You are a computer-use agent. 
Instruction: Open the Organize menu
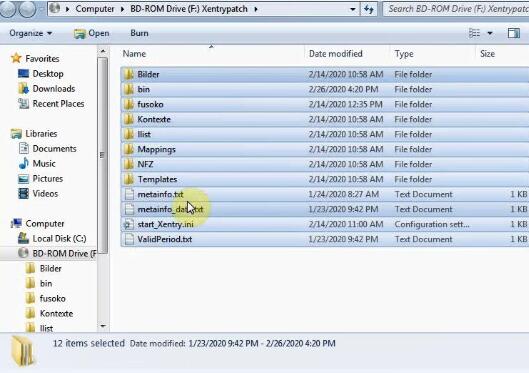tap(30, 33)
